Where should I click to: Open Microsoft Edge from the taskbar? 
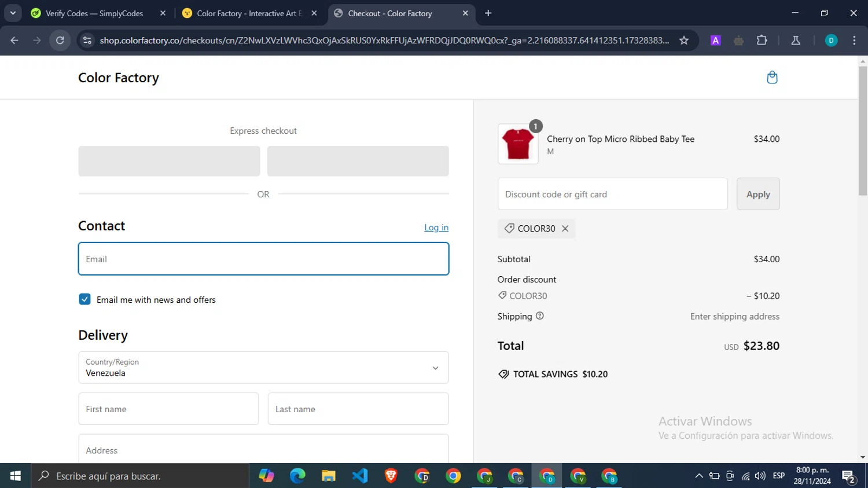(x=297, y=476)
